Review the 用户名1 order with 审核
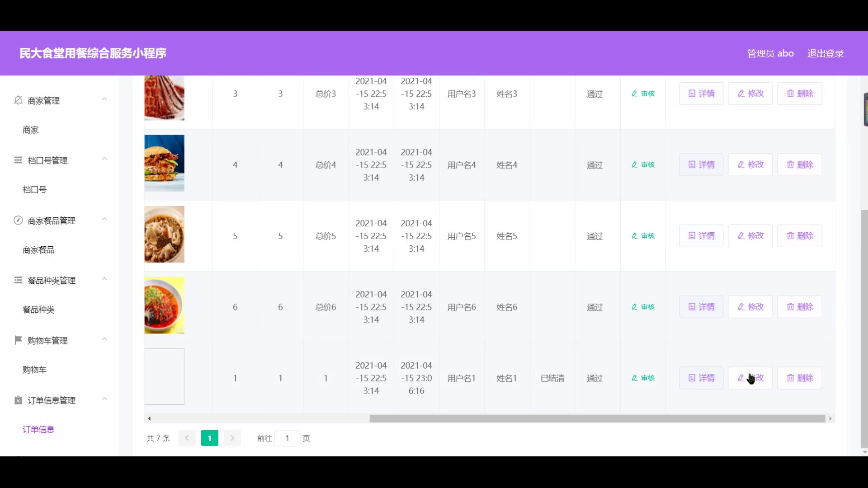 tap(643, 378)
